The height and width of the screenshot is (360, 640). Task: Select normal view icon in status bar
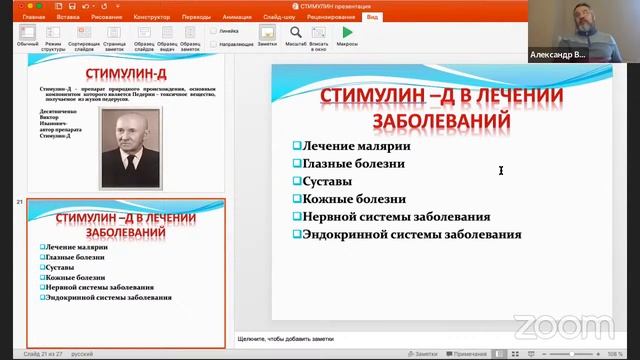point(500,354)
